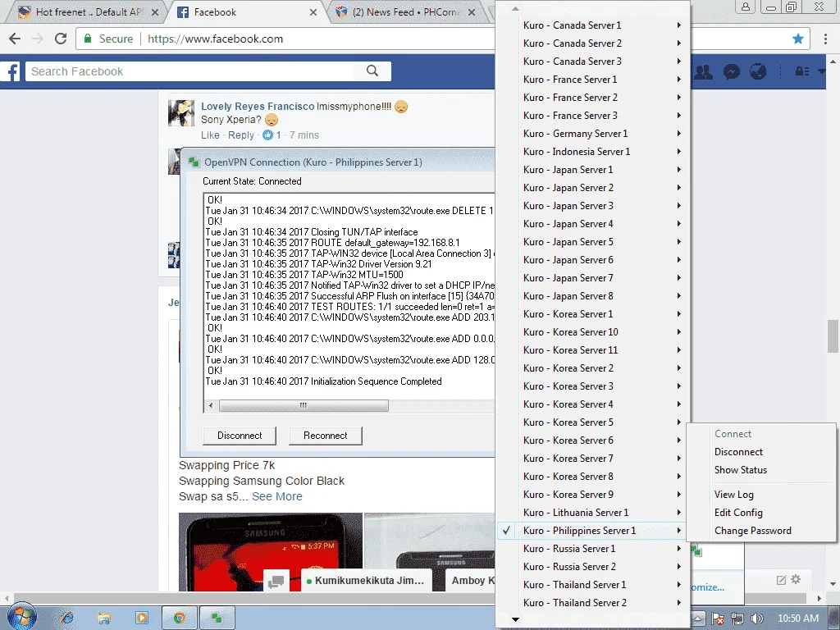Open Internet Explorer from the taskbar
840x630 pixels.
coord(67,619)
